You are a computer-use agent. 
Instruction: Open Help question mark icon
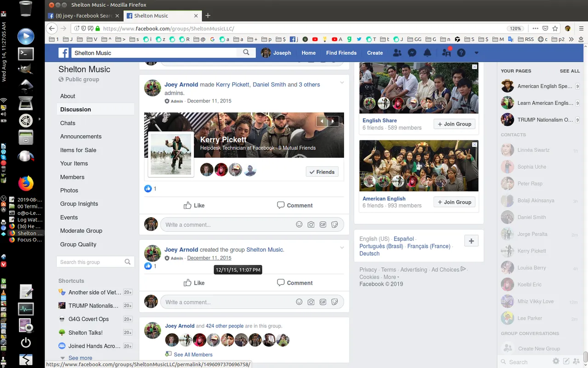tap(461, 53)
